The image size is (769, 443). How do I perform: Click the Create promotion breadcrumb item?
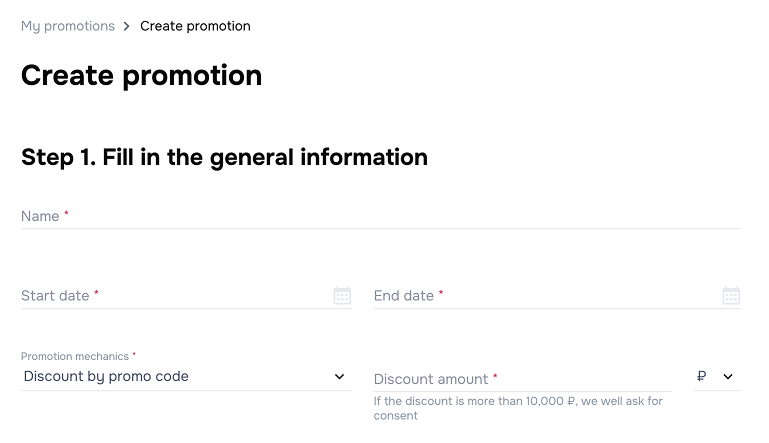(195, 26)
